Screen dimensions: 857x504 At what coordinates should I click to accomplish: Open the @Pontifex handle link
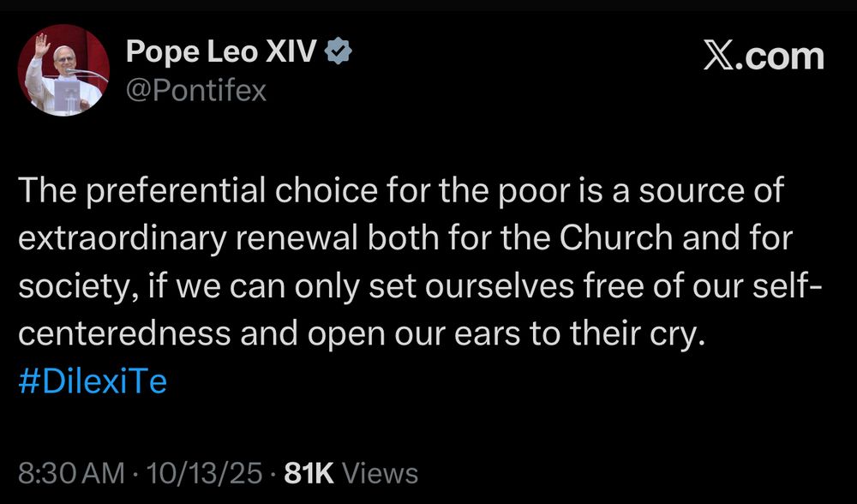[x=196, y=89]
